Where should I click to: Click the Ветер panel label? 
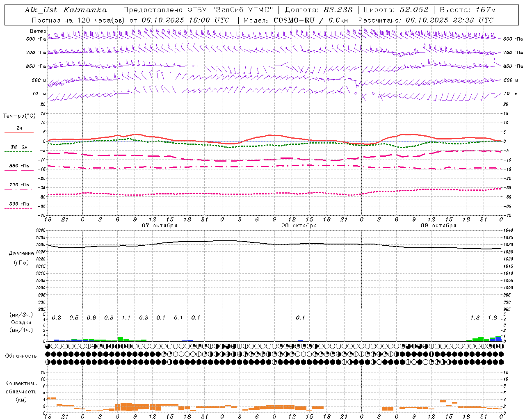(x=38, y=31)
